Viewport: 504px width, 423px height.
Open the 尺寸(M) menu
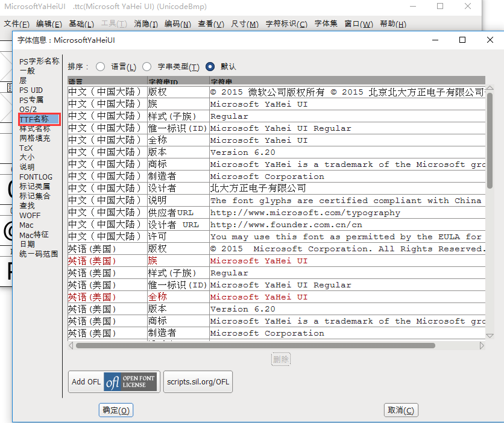tap(245, 23)
